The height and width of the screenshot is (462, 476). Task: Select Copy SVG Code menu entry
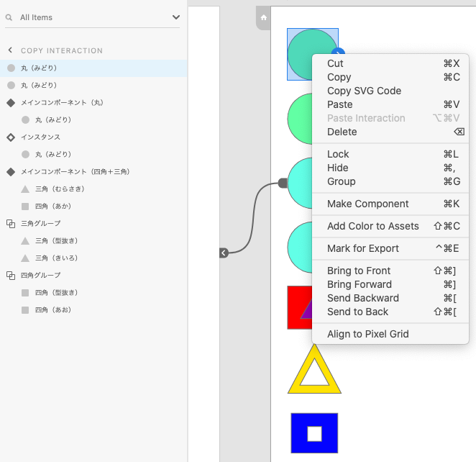(x=390, y=91)
